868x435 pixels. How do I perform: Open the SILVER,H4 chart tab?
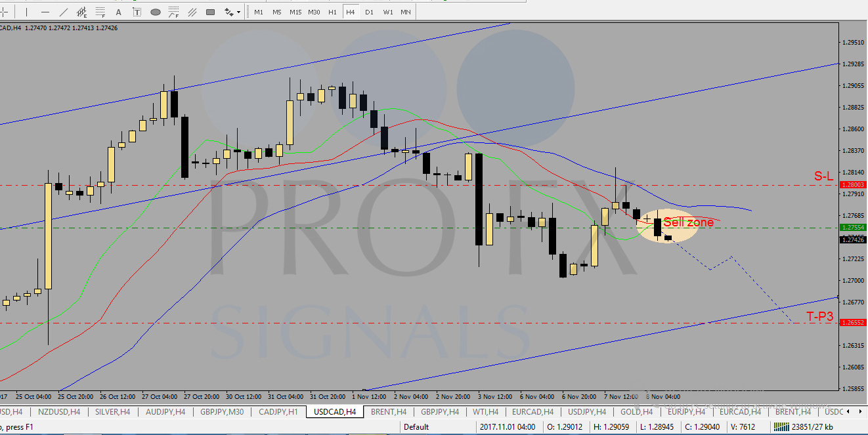point(111,411)
